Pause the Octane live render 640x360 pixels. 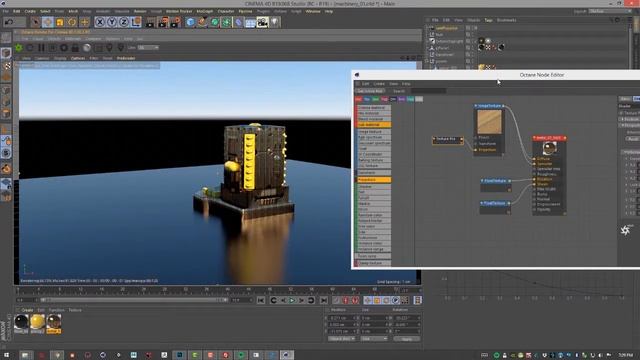[42, 48]
